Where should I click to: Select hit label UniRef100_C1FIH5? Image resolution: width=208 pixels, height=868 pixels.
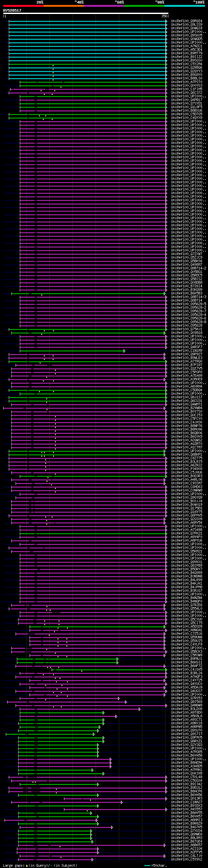[x=187, y=89]
